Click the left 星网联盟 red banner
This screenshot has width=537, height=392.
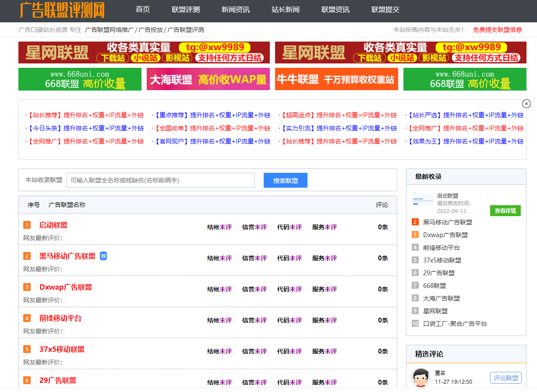tap(144, 52)
